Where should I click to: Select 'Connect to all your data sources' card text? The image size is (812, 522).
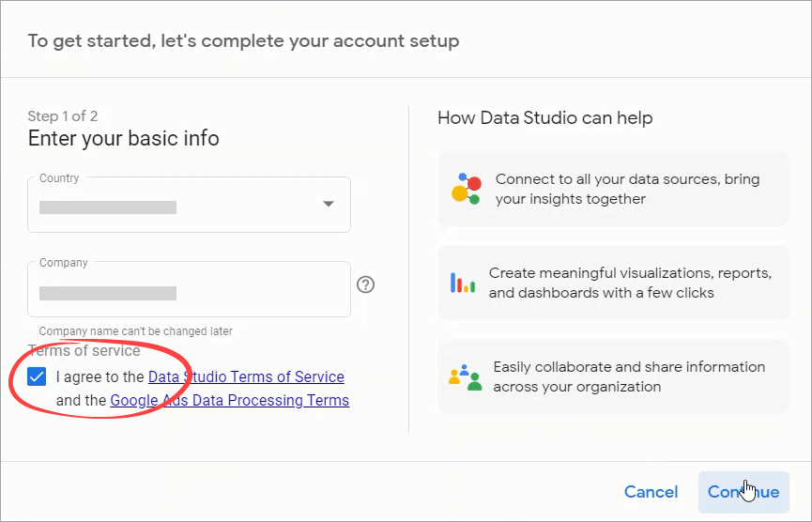pos(627,189)
